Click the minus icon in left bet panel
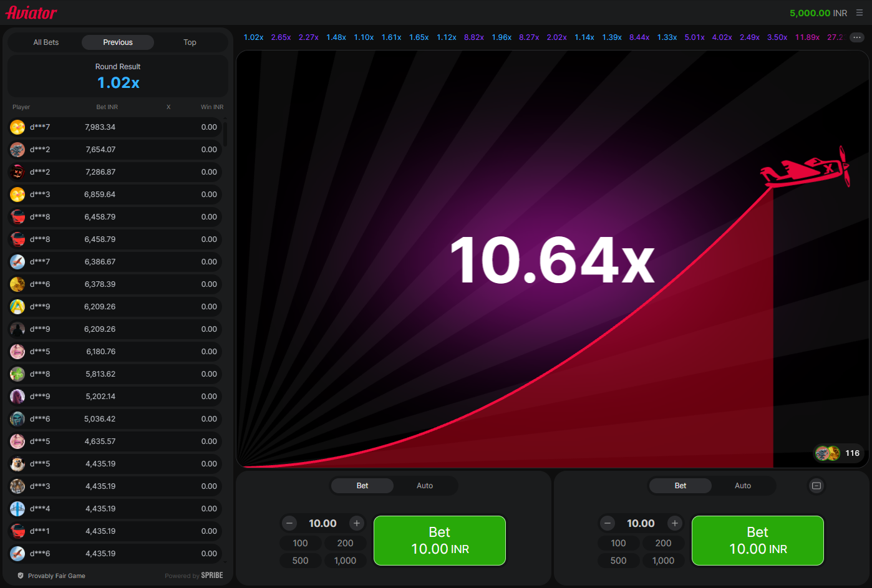Image resolution: width=872 pixels, height=588 pixels. click(x=289, y=523)
